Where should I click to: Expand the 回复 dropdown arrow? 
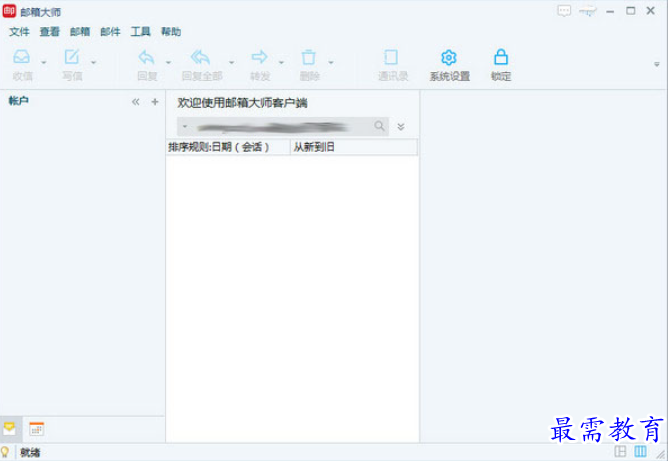tap(168, 63)
